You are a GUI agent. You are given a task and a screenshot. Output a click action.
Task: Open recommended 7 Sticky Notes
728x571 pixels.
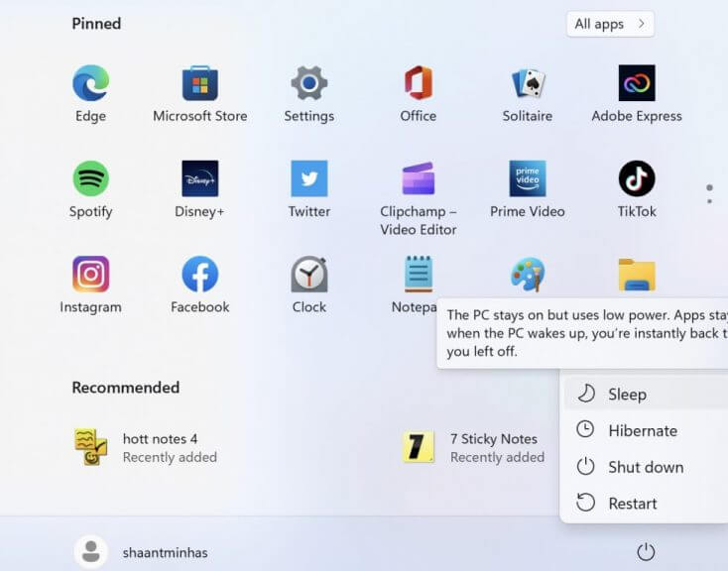coord(473,447)
